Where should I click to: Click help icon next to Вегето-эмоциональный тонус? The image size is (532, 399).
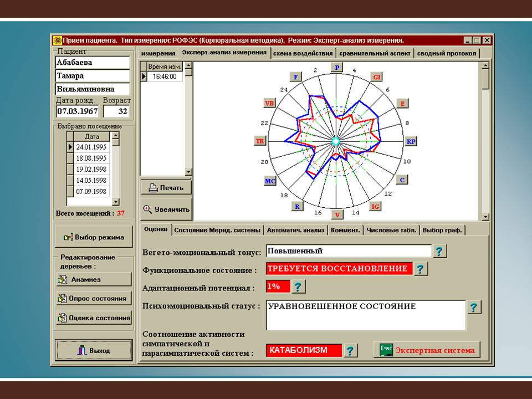(439, 251)
